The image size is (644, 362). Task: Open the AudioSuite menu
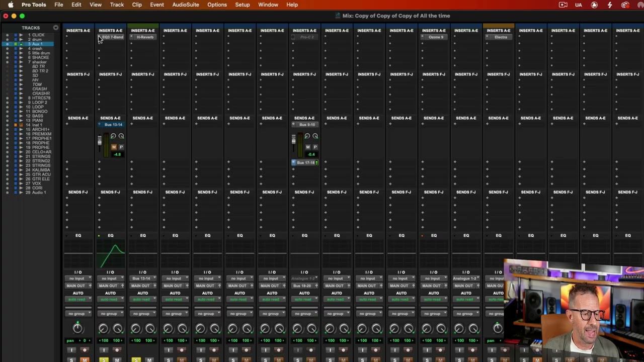[x=186, y=5]
